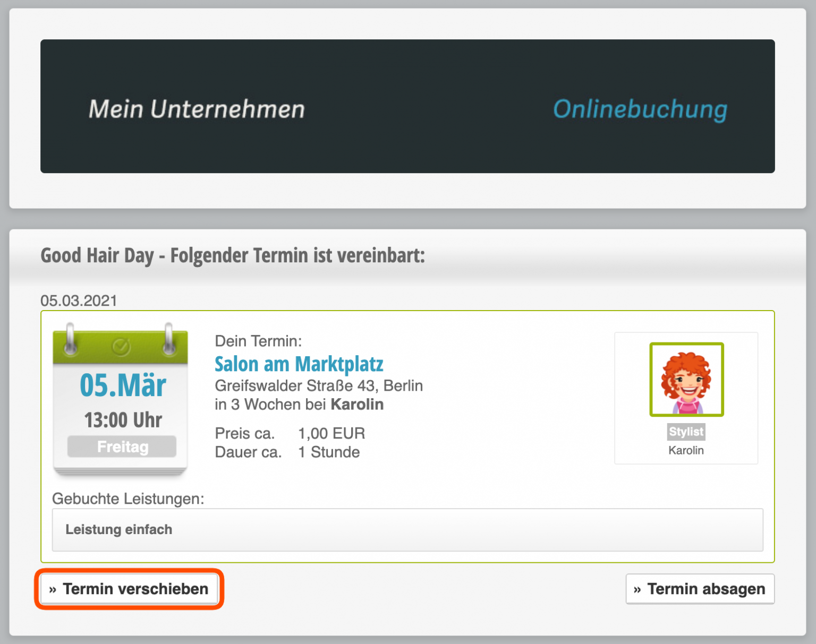Click the 05.Mär calendar date text
The height and width of the screenshot is (644, 816).
[x=123, y=385]
